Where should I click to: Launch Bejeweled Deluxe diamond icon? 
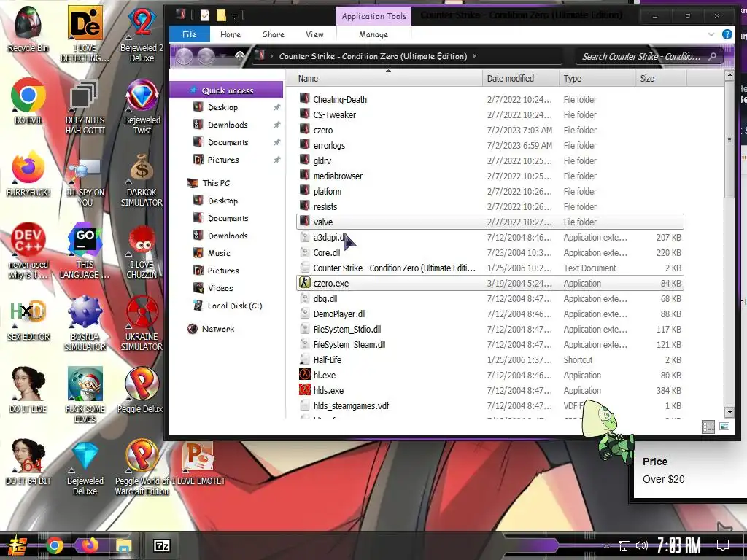pyautogui.click(x=85, y=467)
